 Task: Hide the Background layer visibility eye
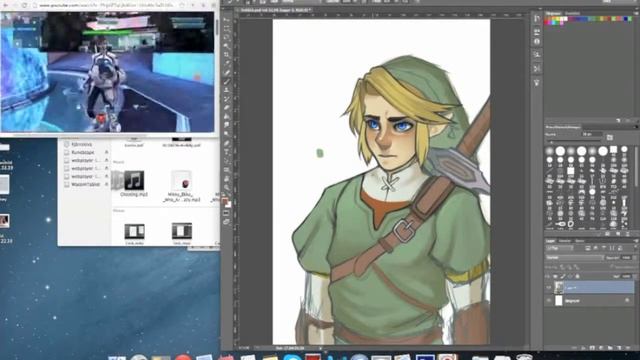coord(549,301)
